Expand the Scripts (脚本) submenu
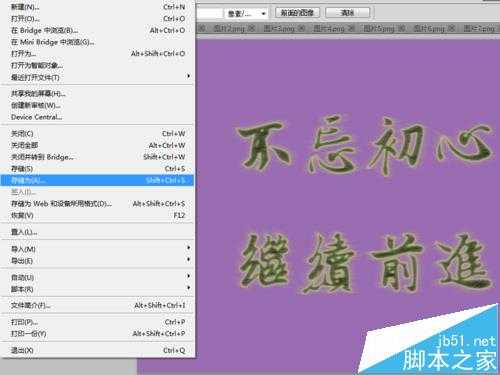Viewport: 500px width, 375px height. [97, 289]
